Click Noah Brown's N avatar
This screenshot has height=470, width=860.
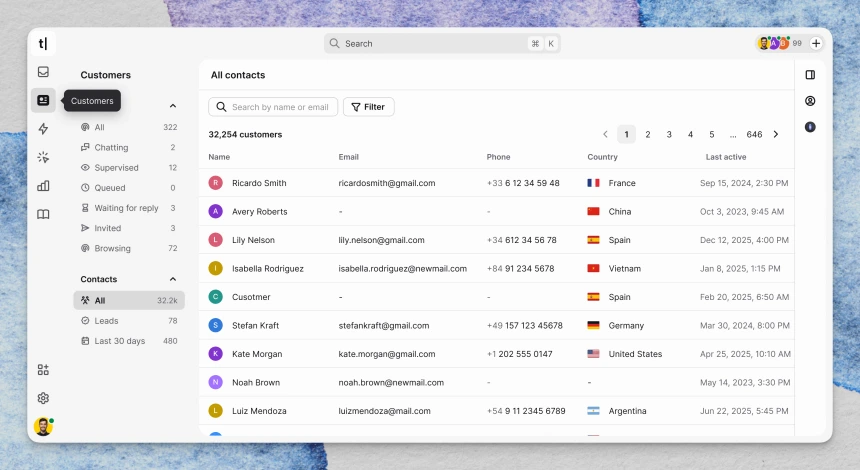(x=216, y=382)
